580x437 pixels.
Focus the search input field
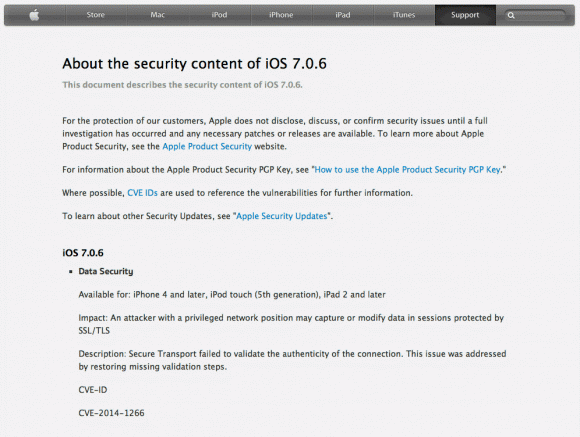point(535,16)
